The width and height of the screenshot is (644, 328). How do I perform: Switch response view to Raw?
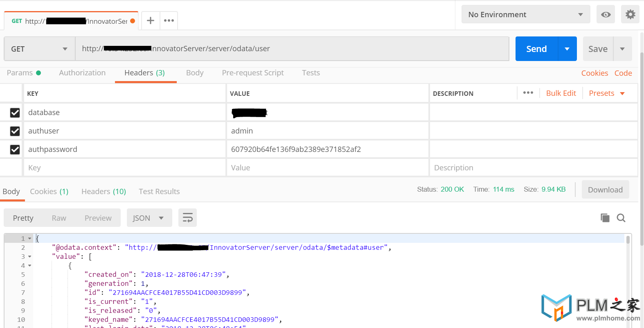pos(59,218)
